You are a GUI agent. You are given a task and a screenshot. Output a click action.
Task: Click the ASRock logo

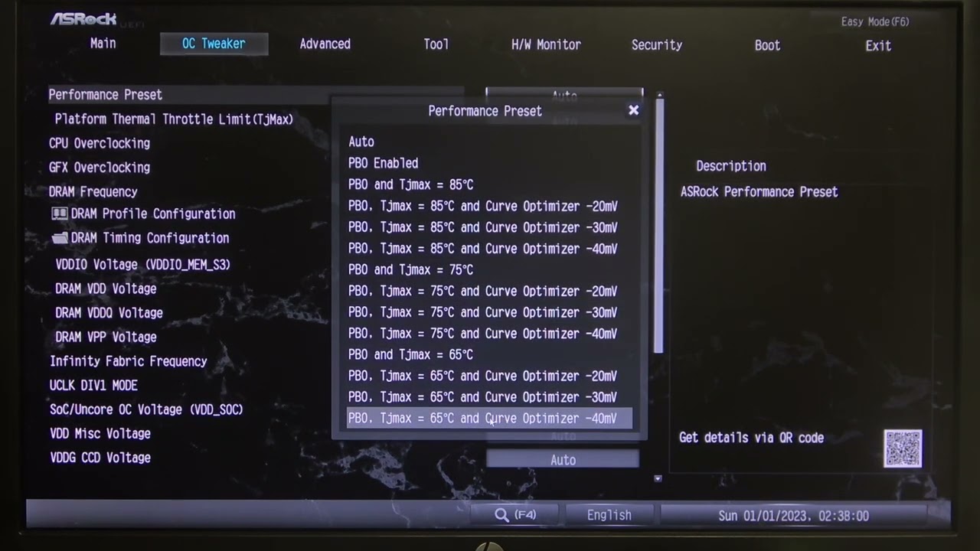[83, 18]
